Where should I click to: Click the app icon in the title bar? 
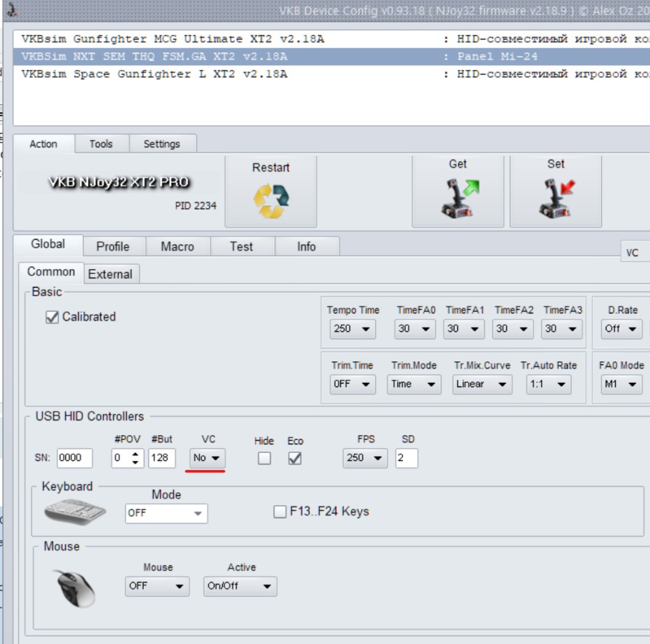coord(12,9)
